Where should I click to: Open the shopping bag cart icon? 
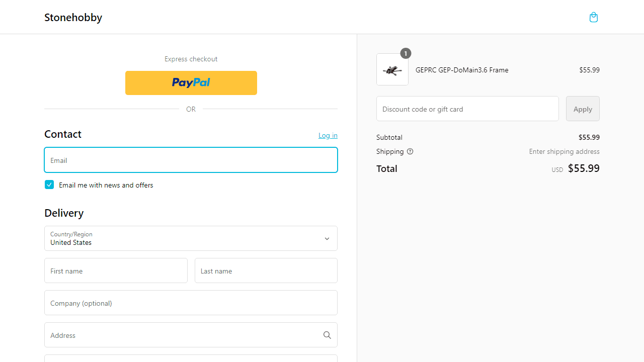coord(594,18)
